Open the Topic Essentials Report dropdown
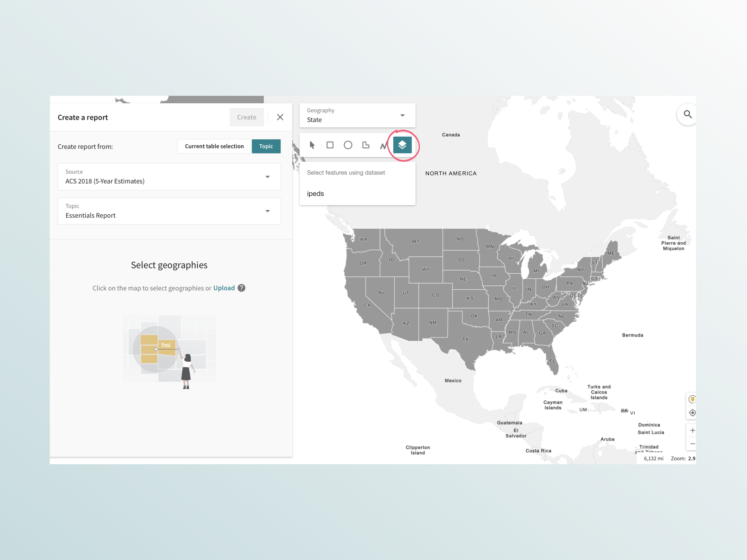The image size is (747, 560). click(x=169, y=211)
